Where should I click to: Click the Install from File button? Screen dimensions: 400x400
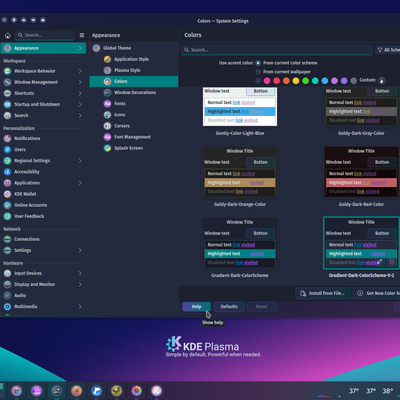pyautogui.click(x=323, y=293)
